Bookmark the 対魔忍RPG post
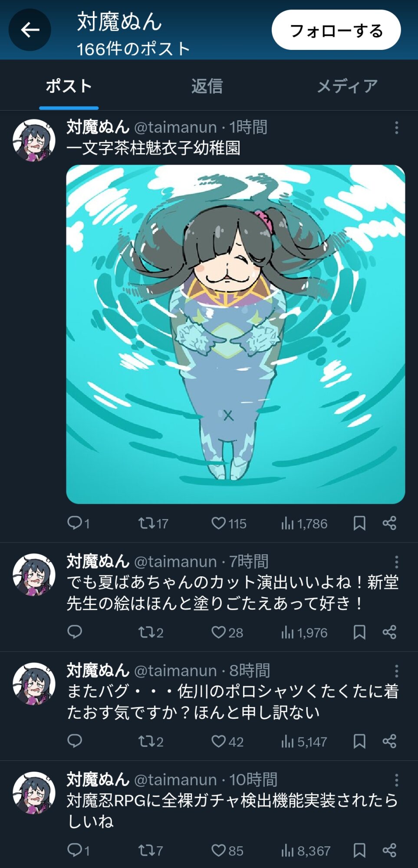The height and width of the screenshot is (868, 418). tap(359, 851)
